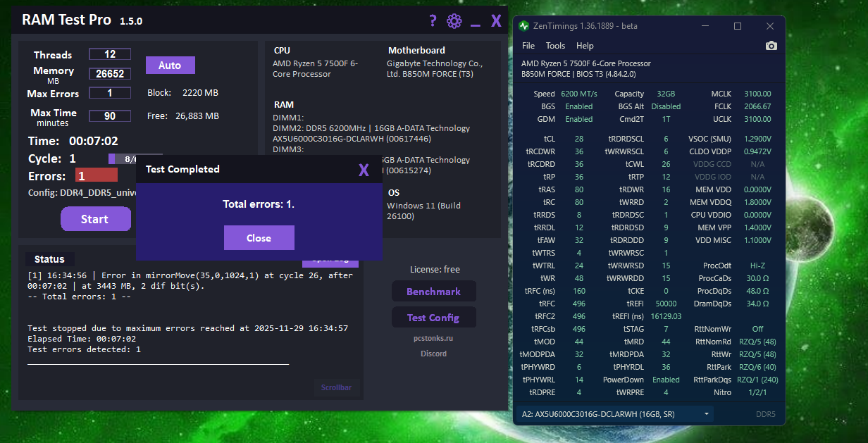
Task: Click the Speed 6200 MT/s value
Action: pos(579,94)
